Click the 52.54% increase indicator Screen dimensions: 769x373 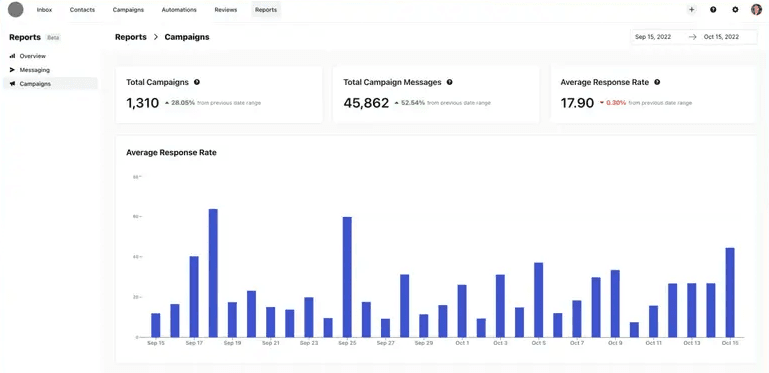[410, 103]
